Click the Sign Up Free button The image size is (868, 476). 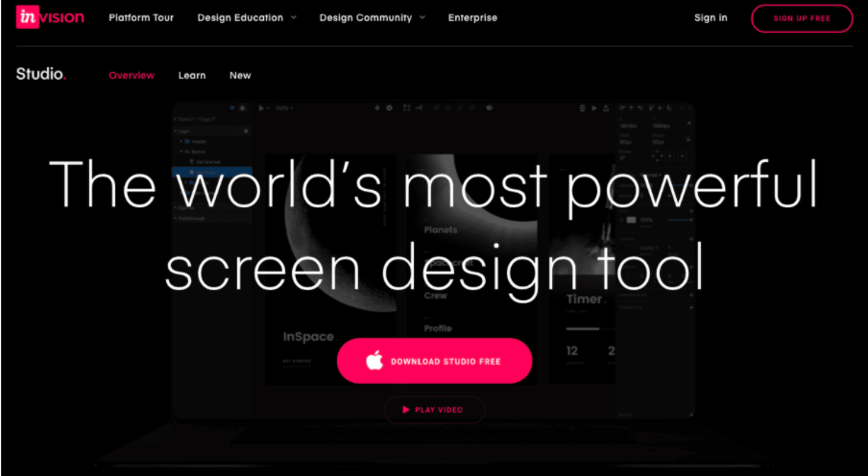[x=802, y=18]
